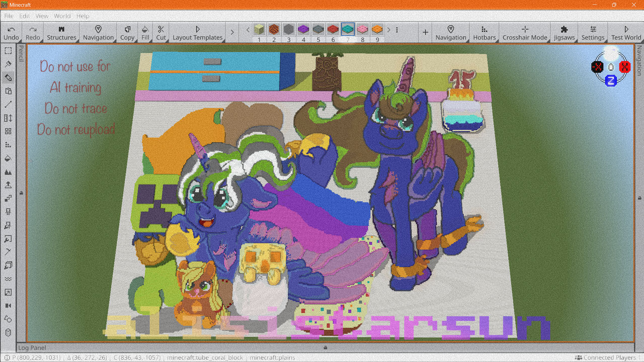Click the right red X axis gizmo button

(625, 67)
